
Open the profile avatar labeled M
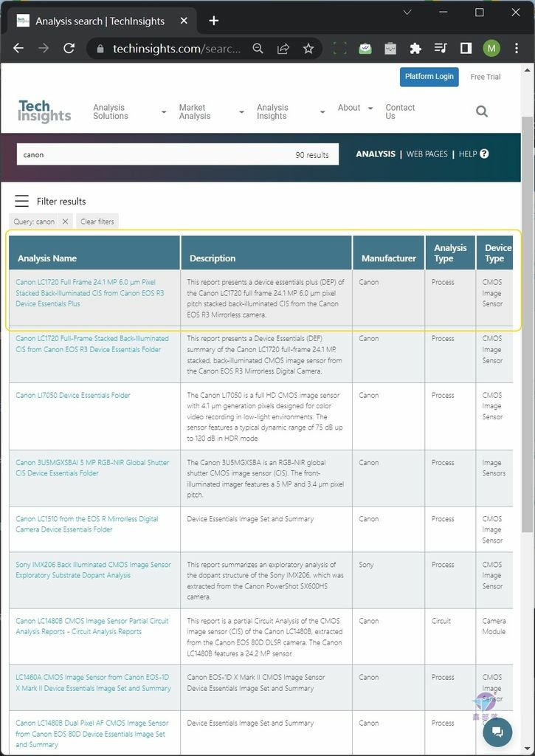(491, 48)
